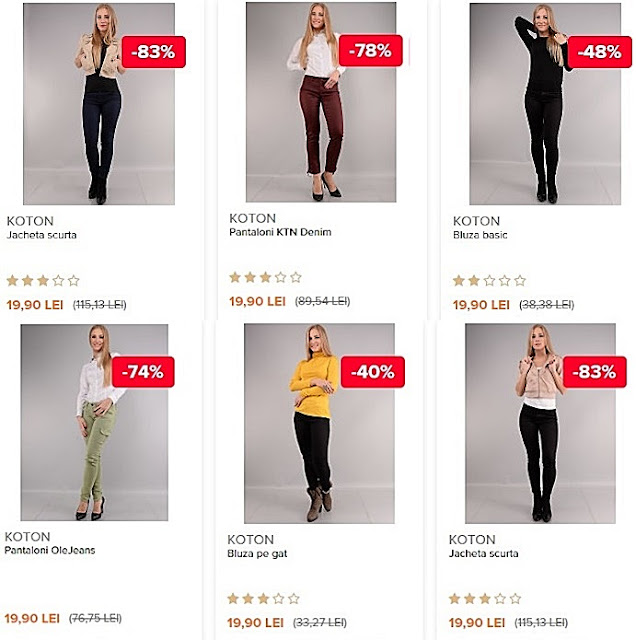Click star rating under Pantaloni KTN Denim

click(x=265, y=278)
